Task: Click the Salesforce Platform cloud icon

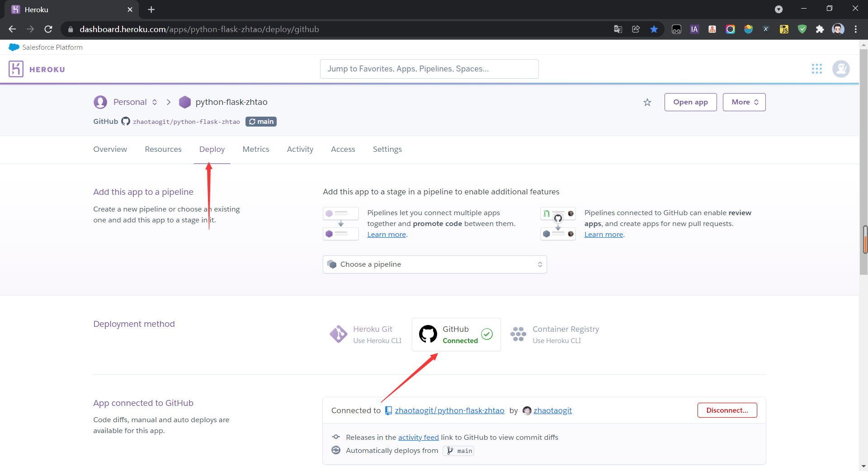Action: pos(14,47)
